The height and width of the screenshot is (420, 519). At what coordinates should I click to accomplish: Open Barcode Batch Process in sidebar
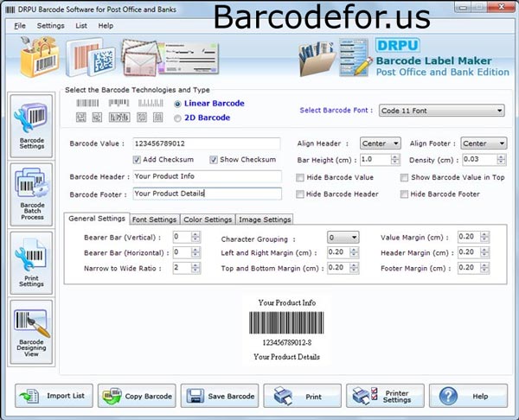(31, 194)
